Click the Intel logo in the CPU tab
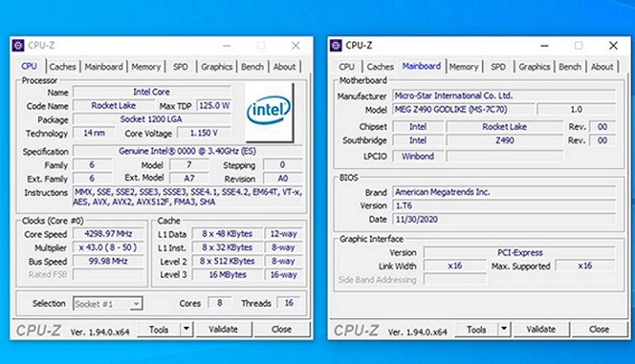The image size is (635, 364). (x=269, y=112)
